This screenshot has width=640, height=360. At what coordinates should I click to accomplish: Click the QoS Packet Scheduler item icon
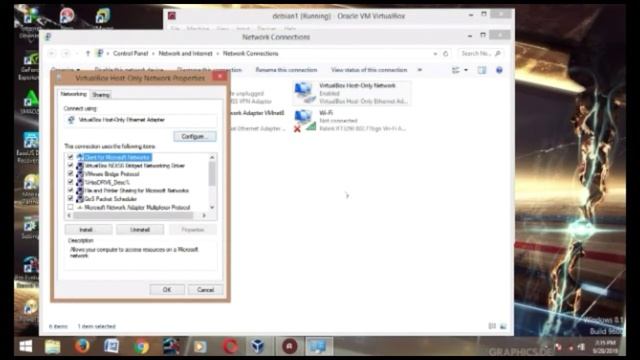80,199
